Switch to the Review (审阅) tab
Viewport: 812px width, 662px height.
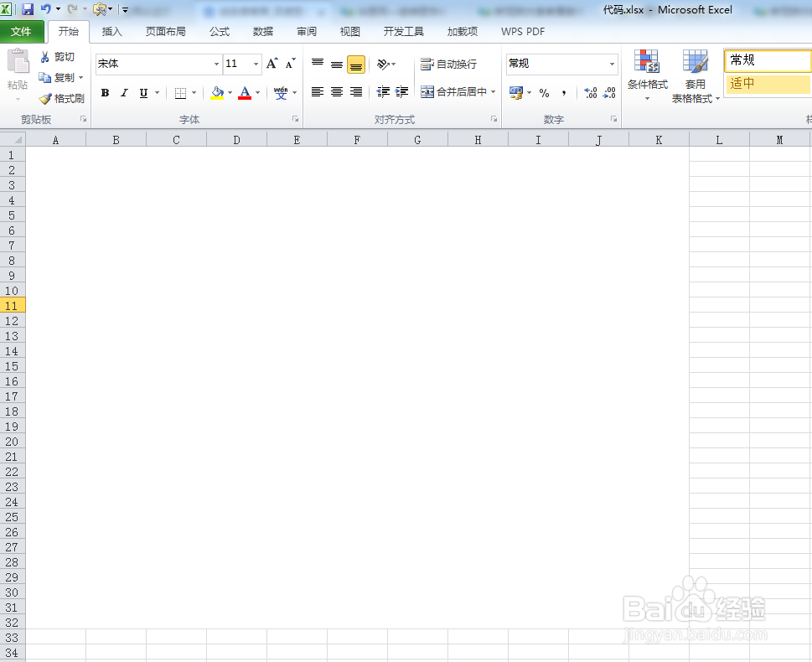point(307,32)
